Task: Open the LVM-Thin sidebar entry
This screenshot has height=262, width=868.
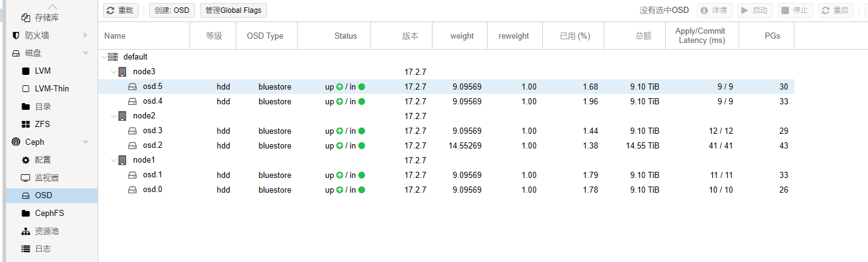Action: (x=52, y=89)
